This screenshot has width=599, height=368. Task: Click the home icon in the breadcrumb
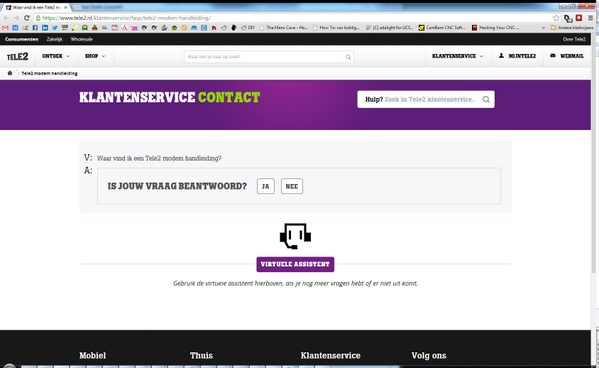tap(10, 73)
